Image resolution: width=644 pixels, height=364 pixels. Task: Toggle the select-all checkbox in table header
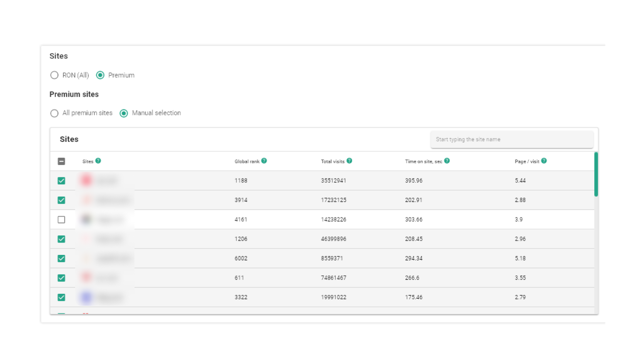61,161
